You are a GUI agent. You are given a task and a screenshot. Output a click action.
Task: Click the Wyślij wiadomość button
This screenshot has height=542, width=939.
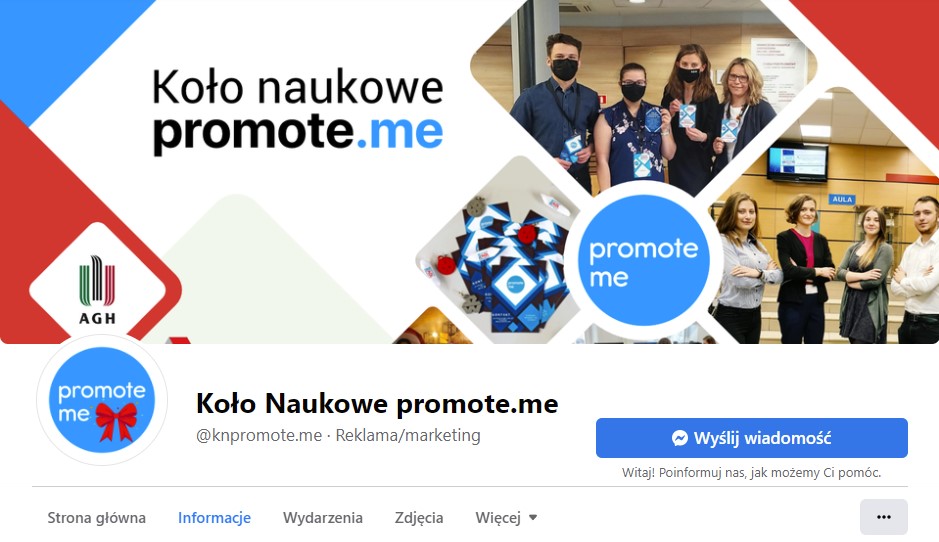tap(752, 438)
